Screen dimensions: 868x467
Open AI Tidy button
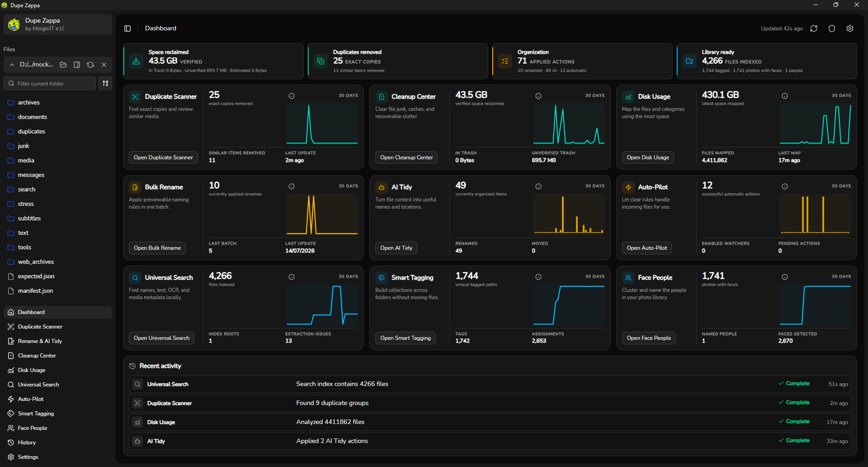click(396, 248)
